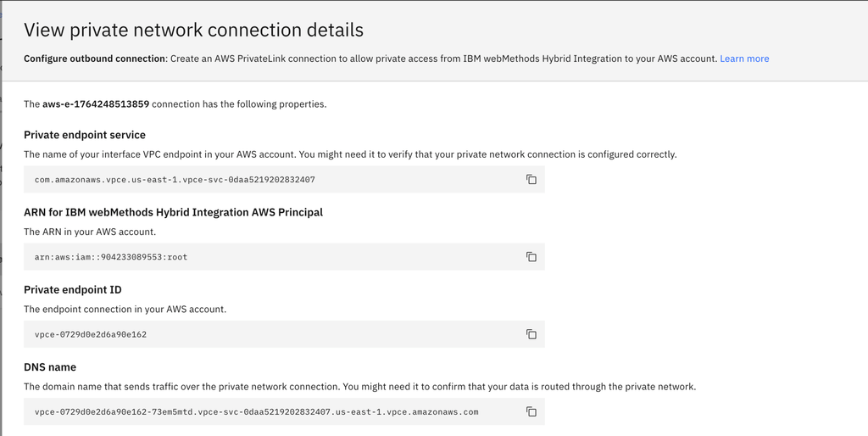Open the Learn more link

click(x=744, y=59)
